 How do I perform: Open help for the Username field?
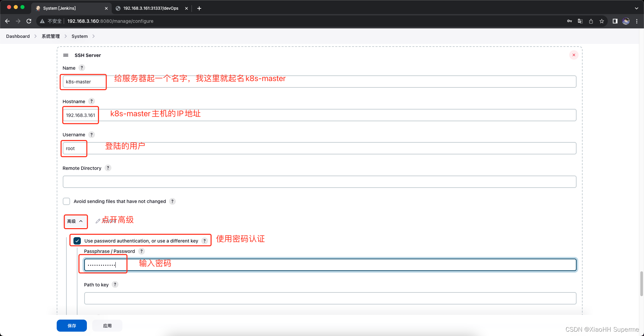tap(92, 135)
